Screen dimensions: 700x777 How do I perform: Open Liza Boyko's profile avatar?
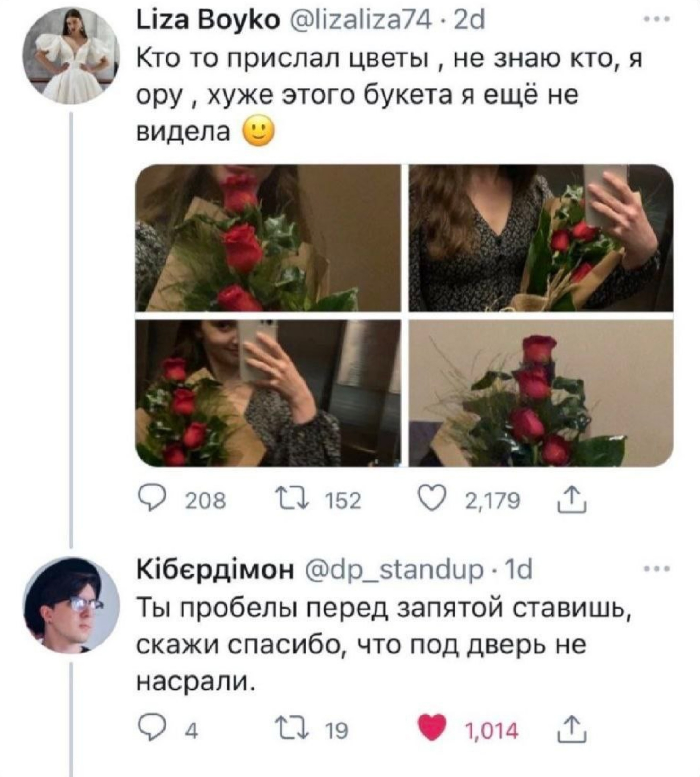click(71, 56)
